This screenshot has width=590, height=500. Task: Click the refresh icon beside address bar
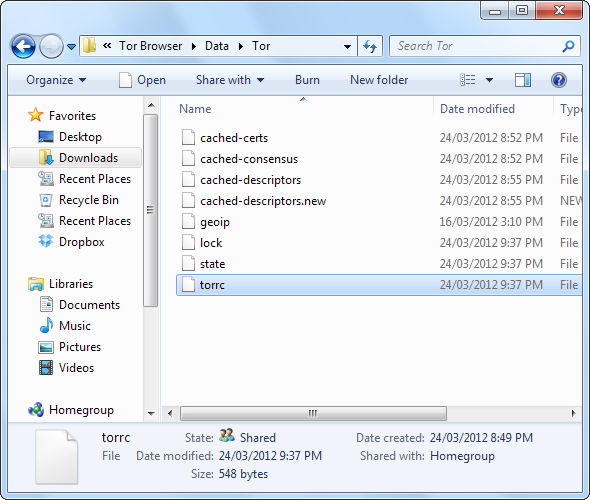[370, 46]
